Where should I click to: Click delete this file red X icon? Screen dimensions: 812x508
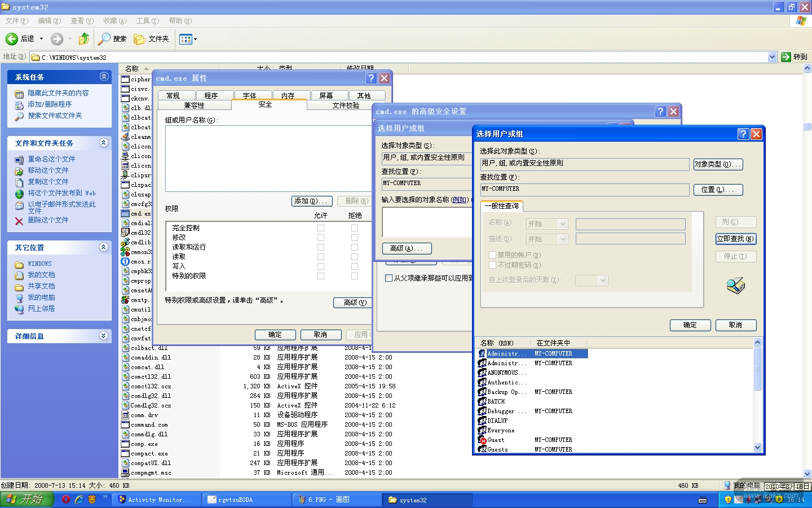[x=19, y=221]
